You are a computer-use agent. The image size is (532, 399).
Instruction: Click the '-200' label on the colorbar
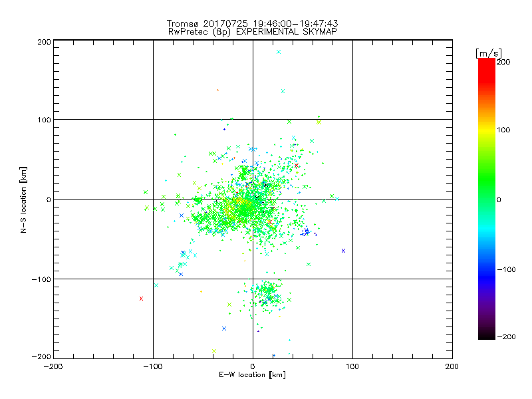point(506,336)
